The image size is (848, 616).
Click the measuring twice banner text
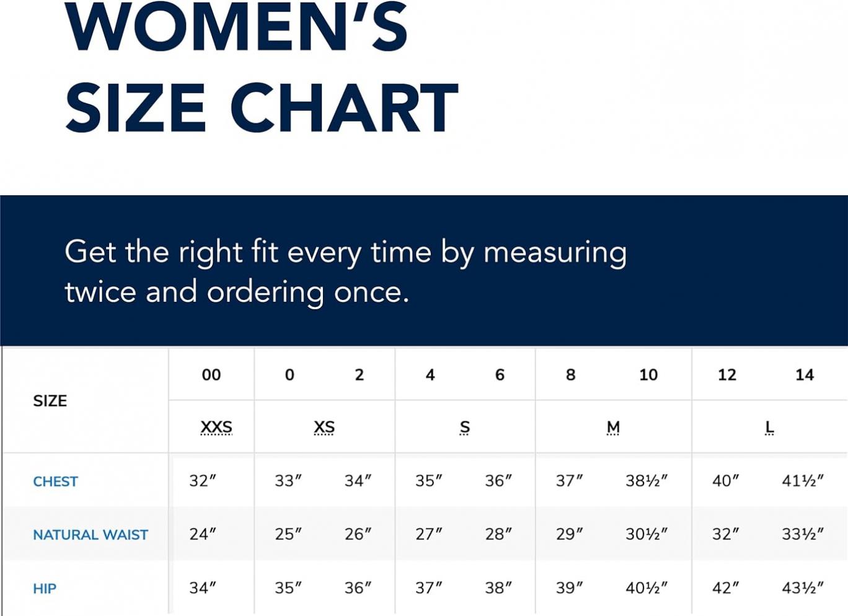click(345, 272)
